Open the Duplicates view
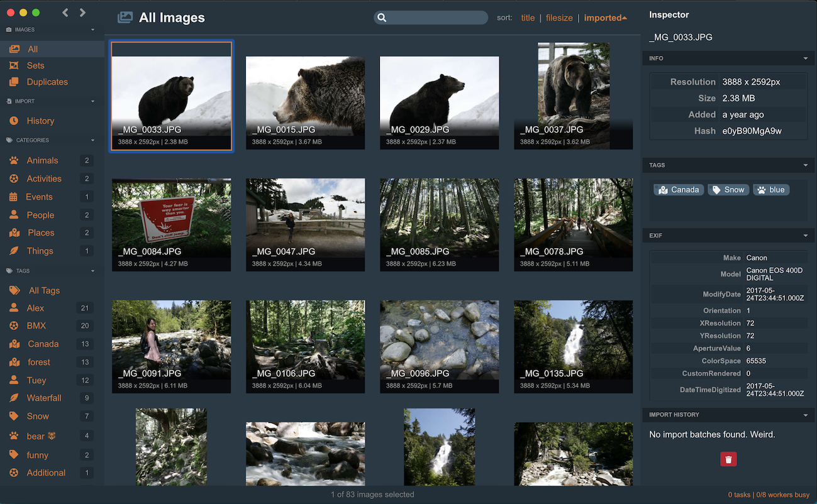 47,82
